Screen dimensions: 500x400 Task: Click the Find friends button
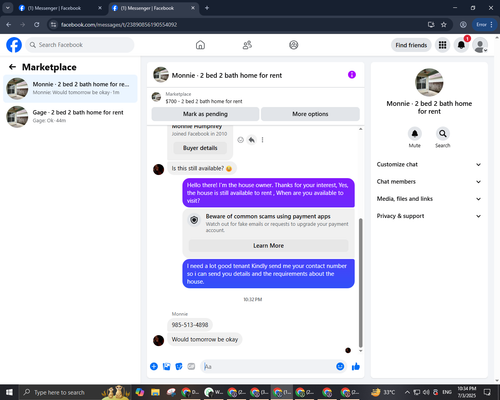pyautogui.click(x=411, y=45)
